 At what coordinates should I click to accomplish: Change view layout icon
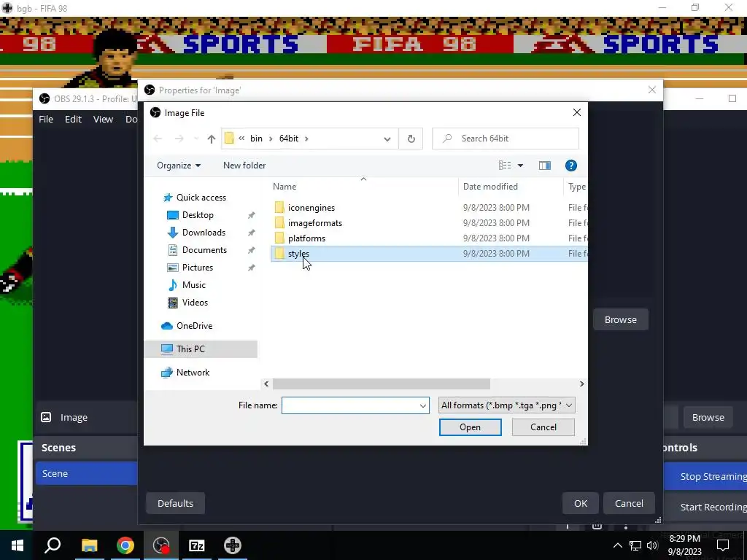[505, 166]
